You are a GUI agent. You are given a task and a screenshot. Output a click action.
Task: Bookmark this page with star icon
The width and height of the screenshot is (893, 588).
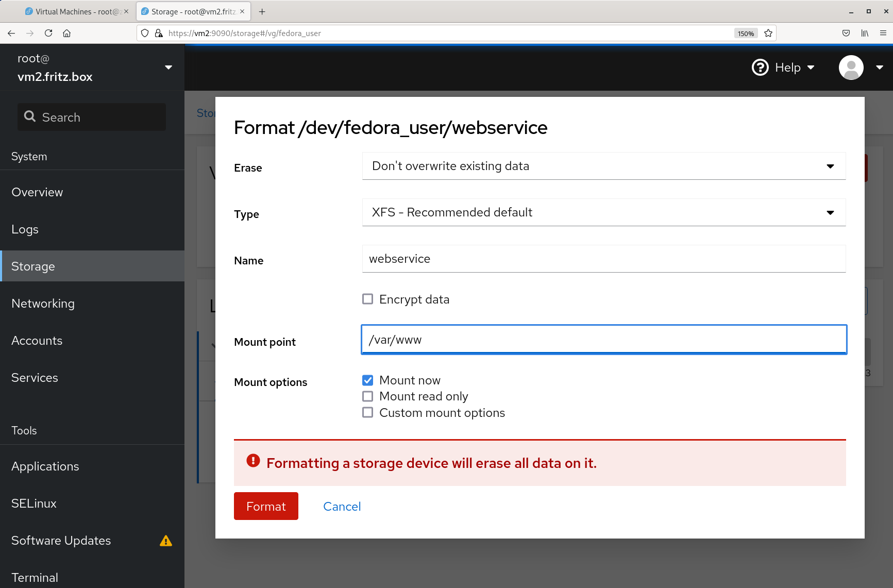pos(768,33)
